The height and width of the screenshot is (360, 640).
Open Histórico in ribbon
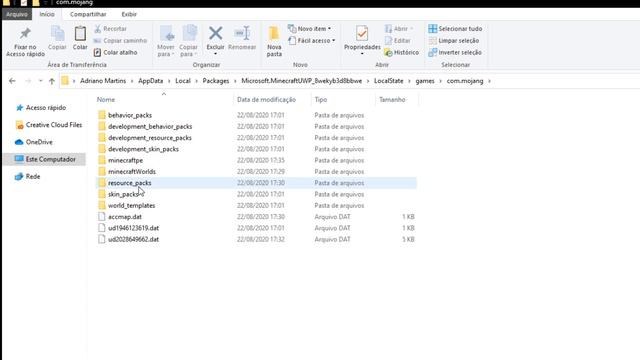click(x=402, y=53)
